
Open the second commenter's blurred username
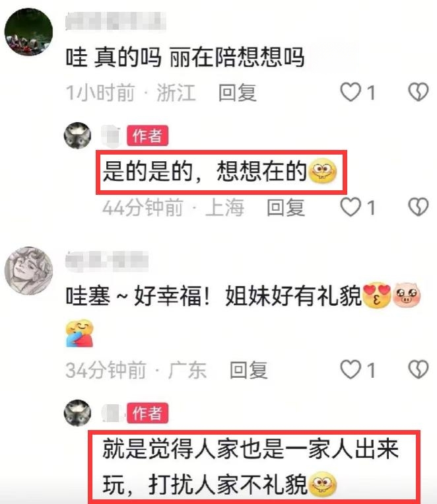pos(107,260)
